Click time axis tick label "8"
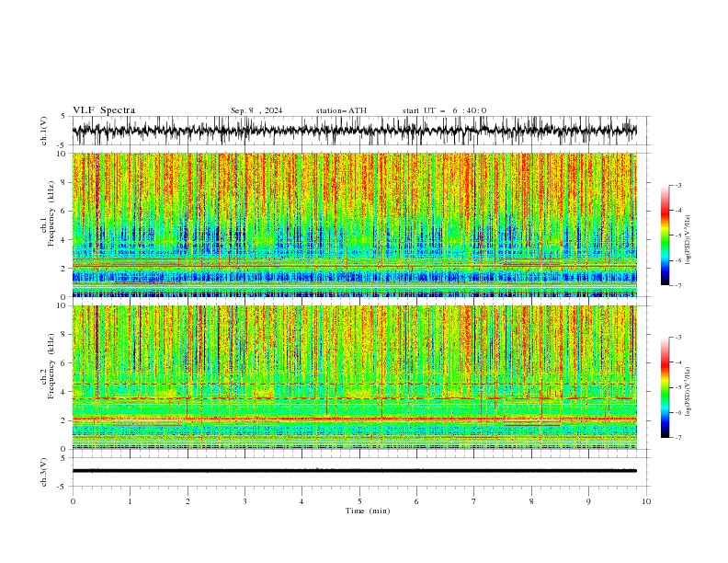Screen dimensions: 728x563 click(x=531, y=501)
